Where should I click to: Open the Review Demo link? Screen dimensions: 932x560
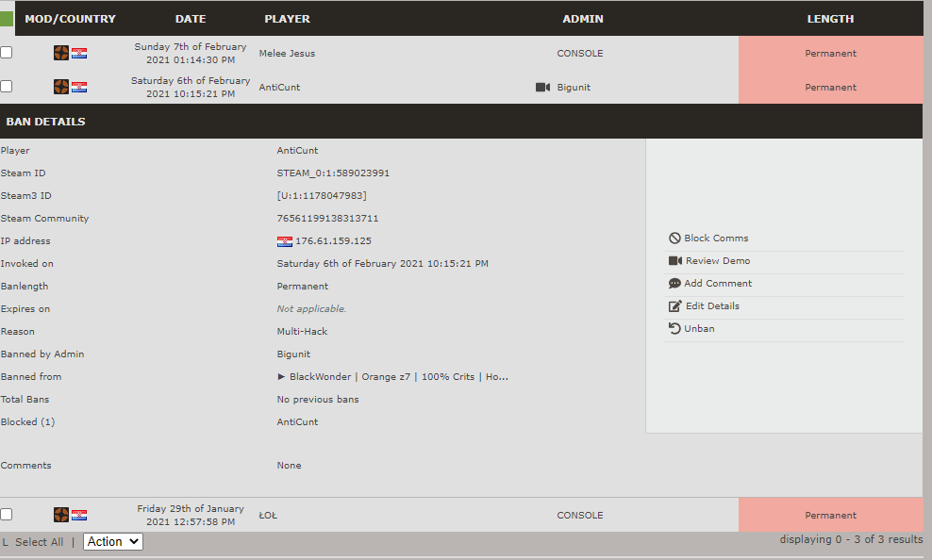tap(718, 261)
